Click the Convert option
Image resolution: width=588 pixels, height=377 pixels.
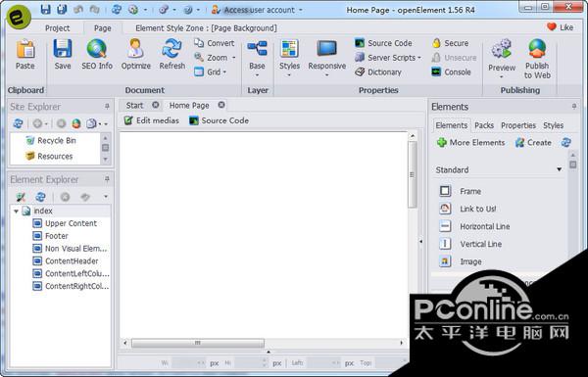pos(214,43)
